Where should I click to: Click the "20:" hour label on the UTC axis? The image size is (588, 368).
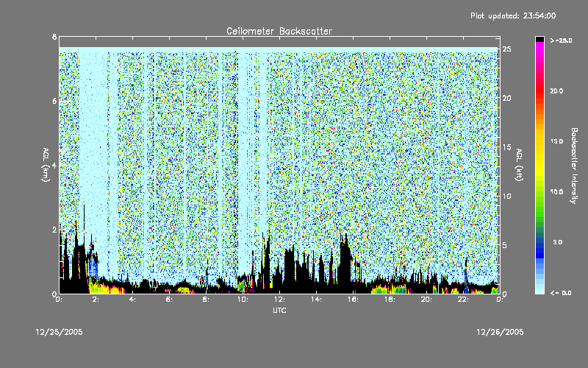tap(426, 300)
